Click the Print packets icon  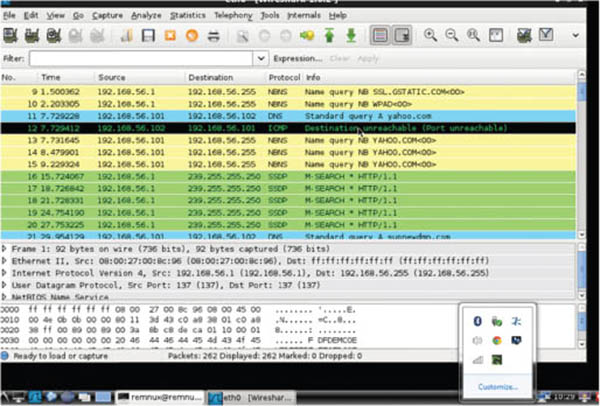(214, 36)
